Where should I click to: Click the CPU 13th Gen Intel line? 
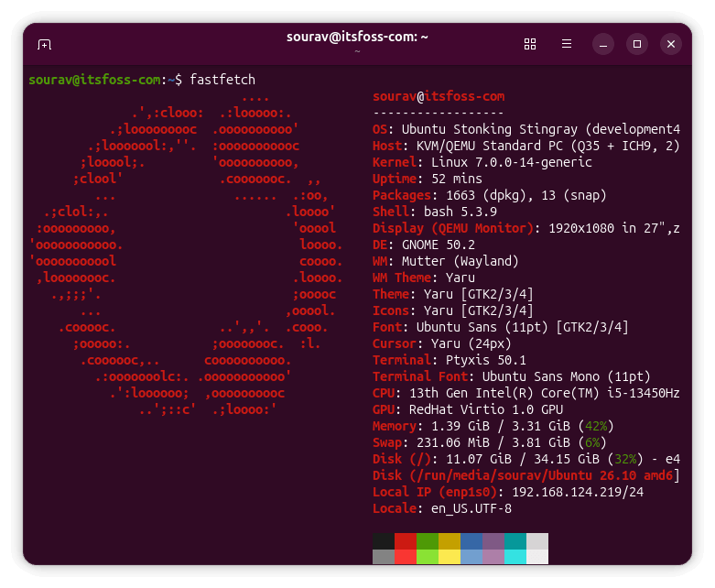point(526,393)
